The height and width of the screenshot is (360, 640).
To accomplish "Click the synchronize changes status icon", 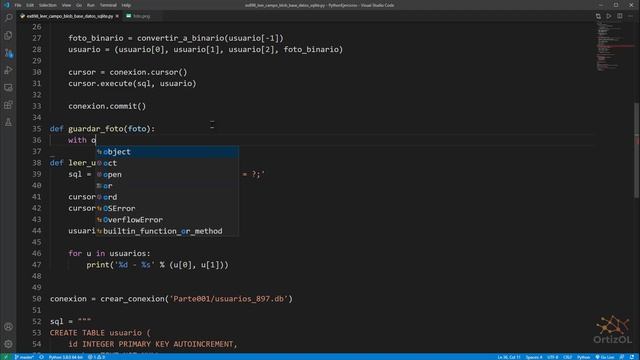I will (41, 357).
